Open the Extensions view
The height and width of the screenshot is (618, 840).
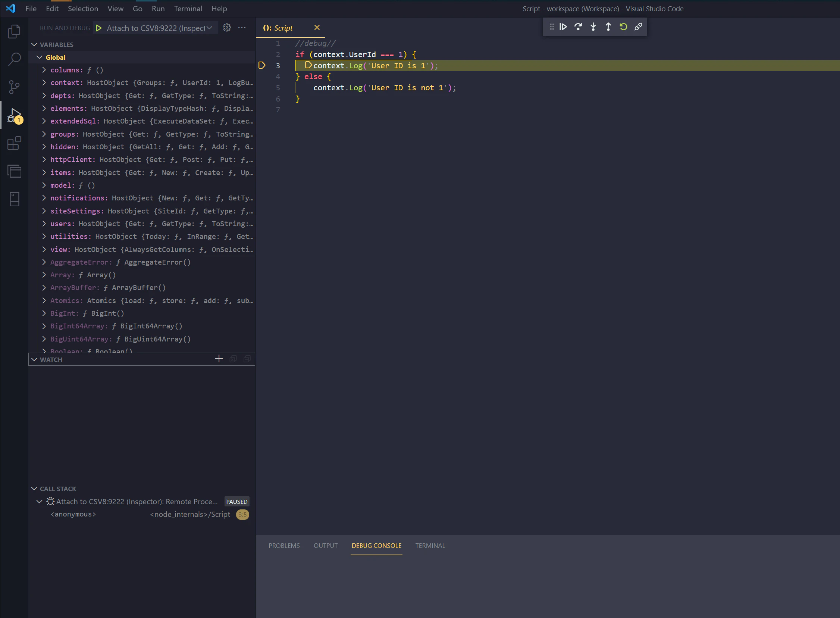[x=14, y=143]
